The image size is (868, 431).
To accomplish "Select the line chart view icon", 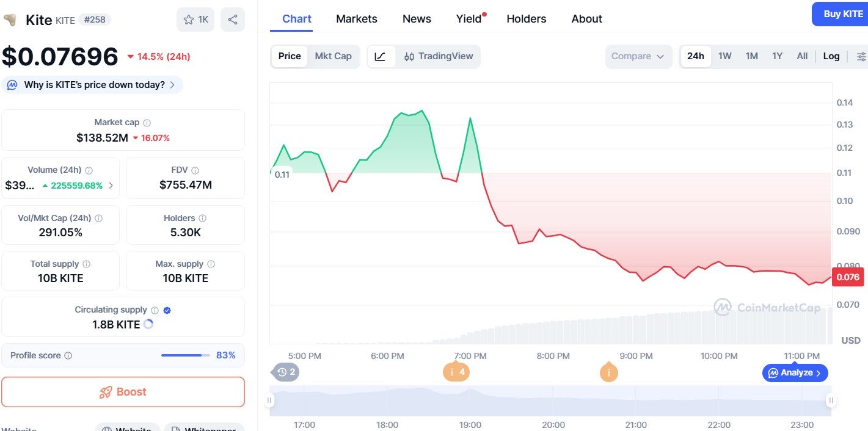I will (x=381, y=56).
